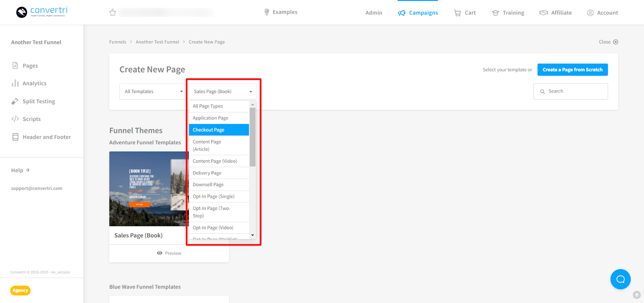644x303 pixels.
Task: Click the Split Testing brush icon
Action: [x=15, y=101]
